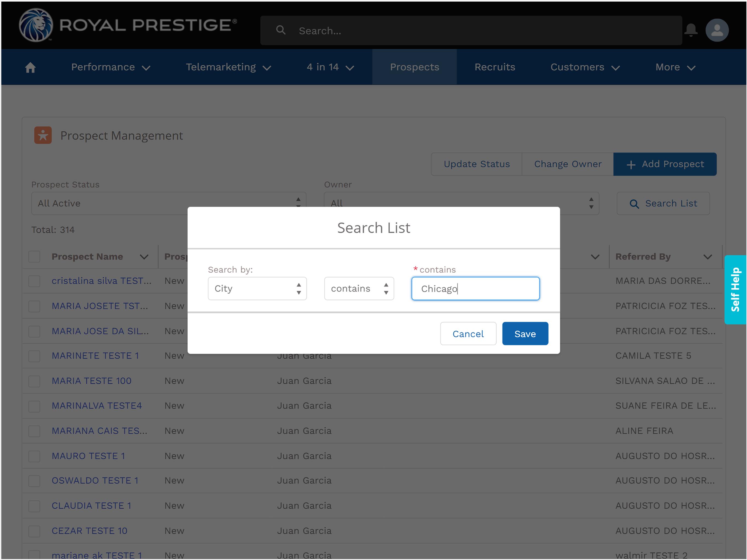The height and width of the screenshot is (560, 747).
Task: Open the contains operator dropdown
Action: [x=359, y=288]
